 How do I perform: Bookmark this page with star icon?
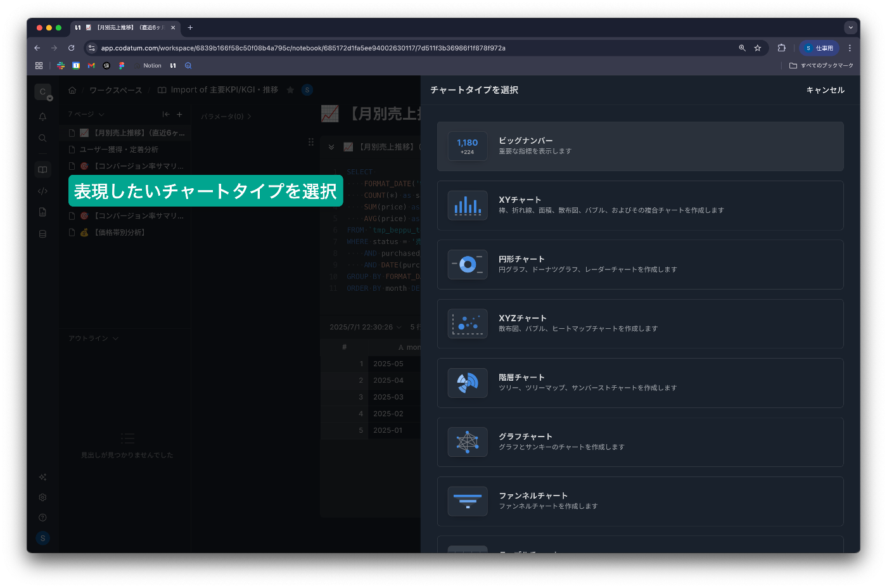coord(757,48)
